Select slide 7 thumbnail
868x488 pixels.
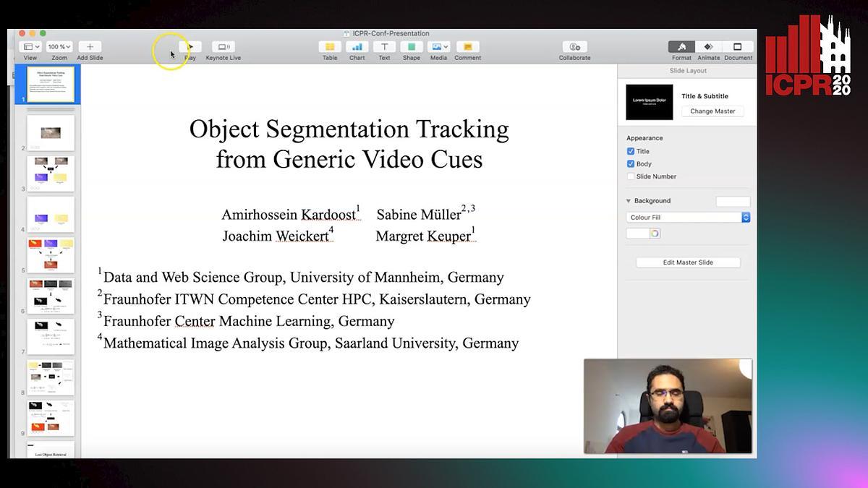(51, 337)
